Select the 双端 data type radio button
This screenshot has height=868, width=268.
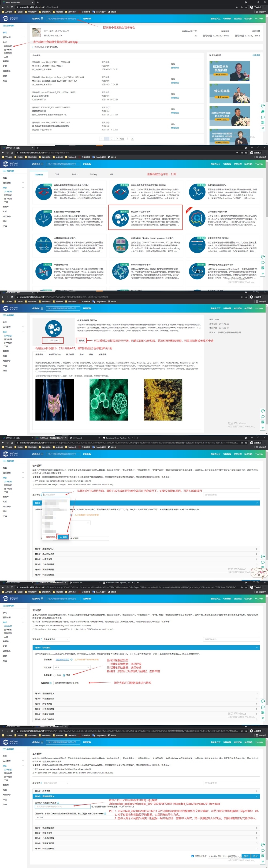(x=65, y=675)
